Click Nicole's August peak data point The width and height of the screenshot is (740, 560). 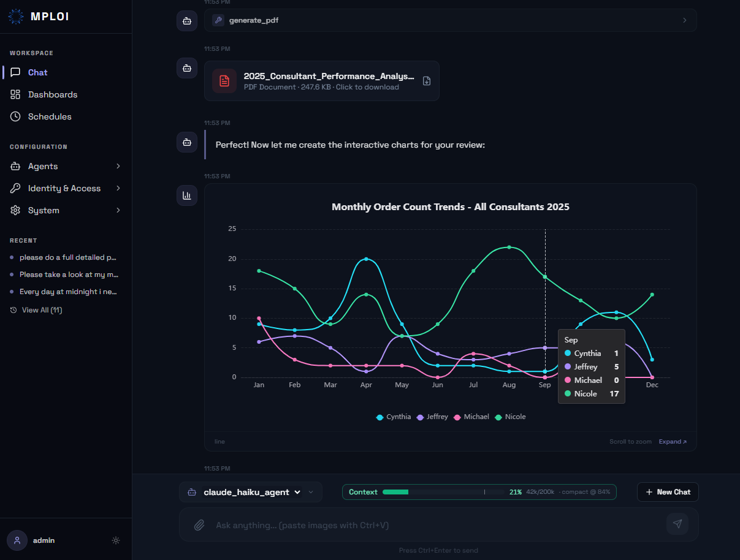pos(509,247)
